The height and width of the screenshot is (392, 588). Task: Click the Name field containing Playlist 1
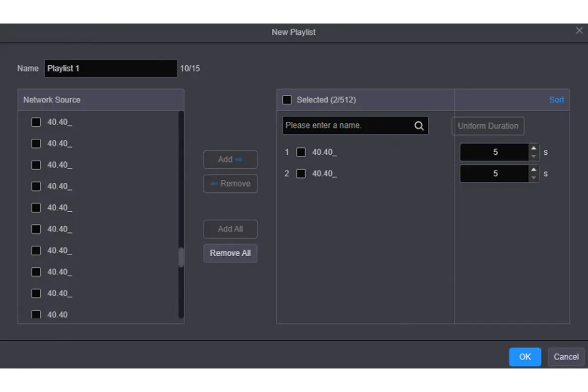(x=110, y=68)
